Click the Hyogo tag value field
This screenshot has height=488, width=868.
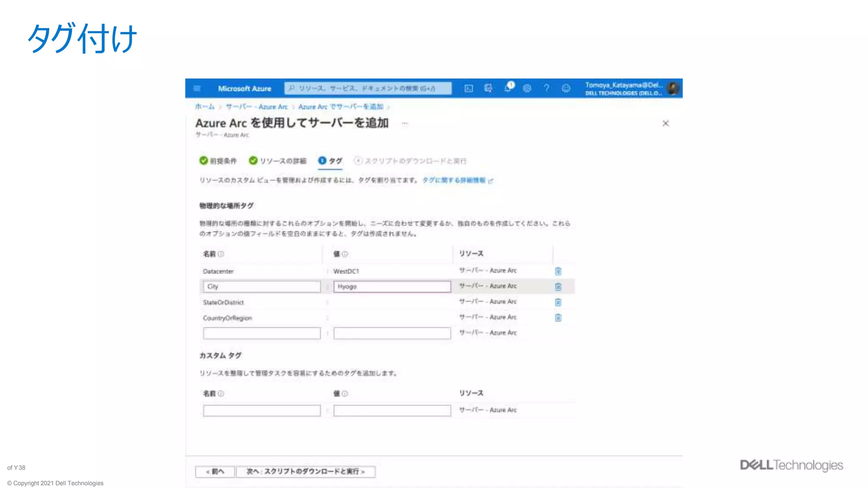(x=392, y=287)
